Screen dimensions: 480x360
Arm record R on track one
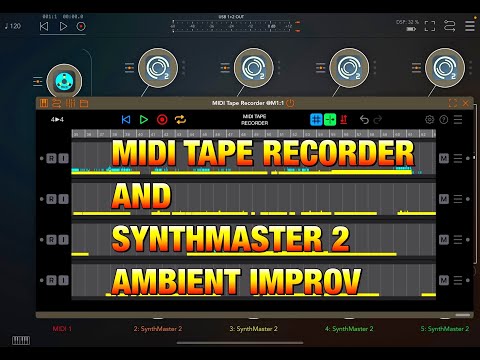coord(51,158)
